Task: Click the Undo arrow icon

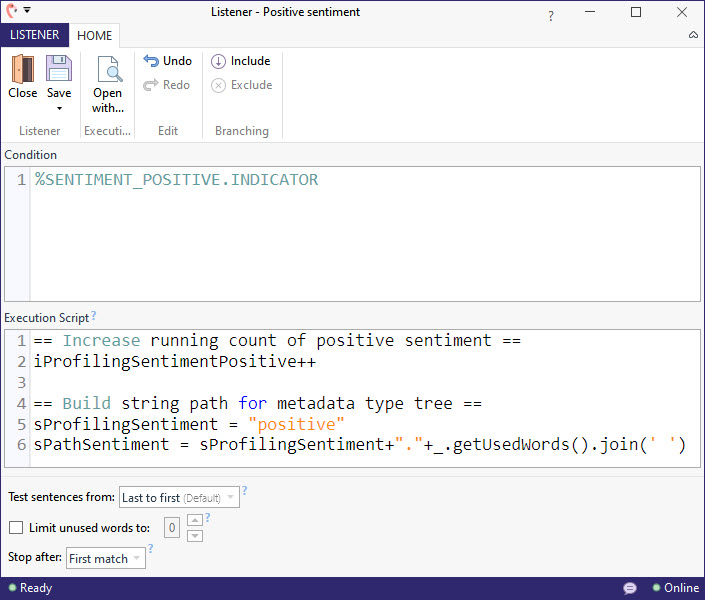Action: (152, 61)
